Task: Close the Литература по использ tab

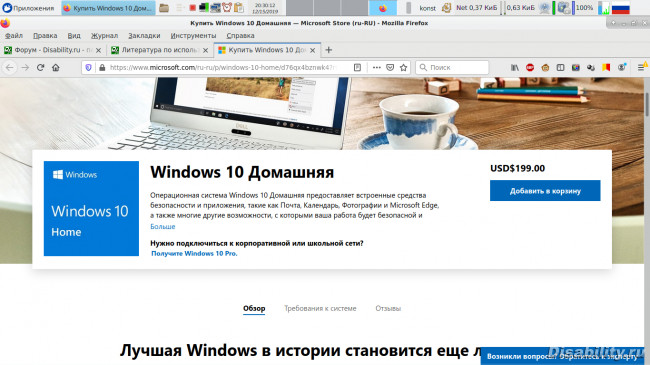Action: (x=205, y=50)
